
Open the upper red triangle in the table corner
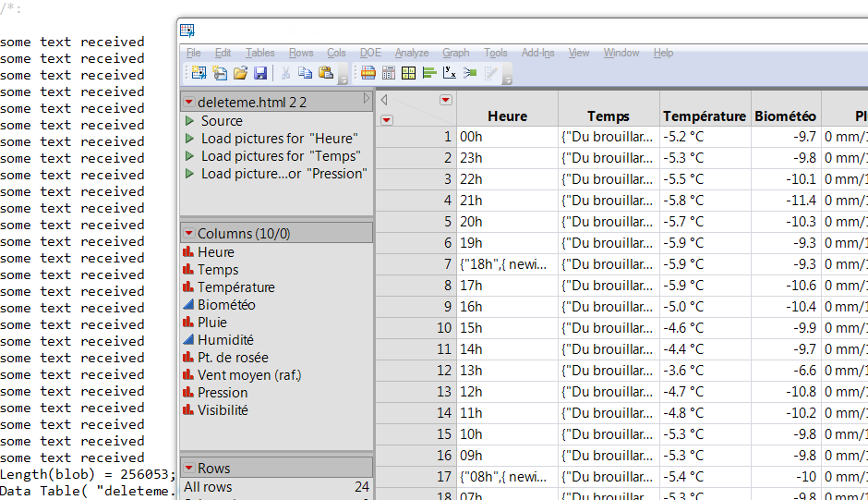click(x=446, y=100)
